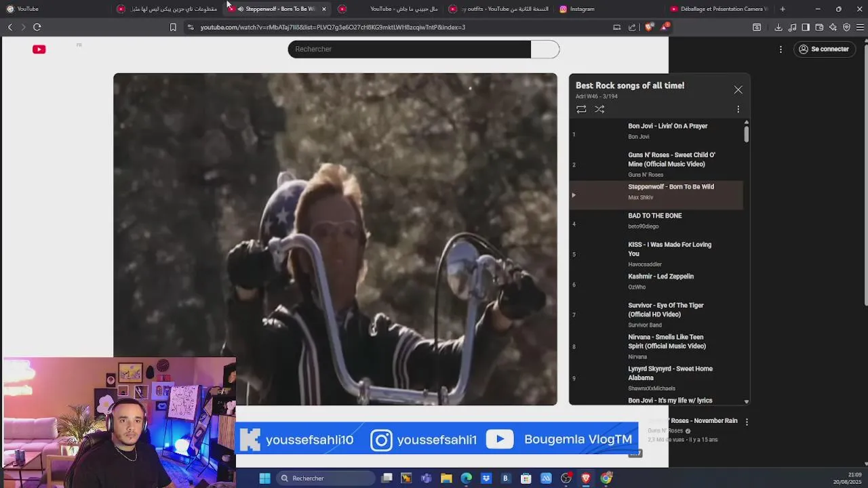Play KISS - I Was Made For Loving You

(656, 253)
